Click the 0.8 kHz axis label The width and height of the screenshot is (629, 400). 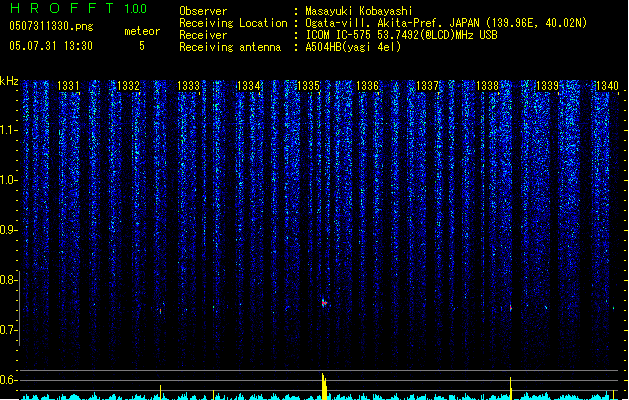8,280
